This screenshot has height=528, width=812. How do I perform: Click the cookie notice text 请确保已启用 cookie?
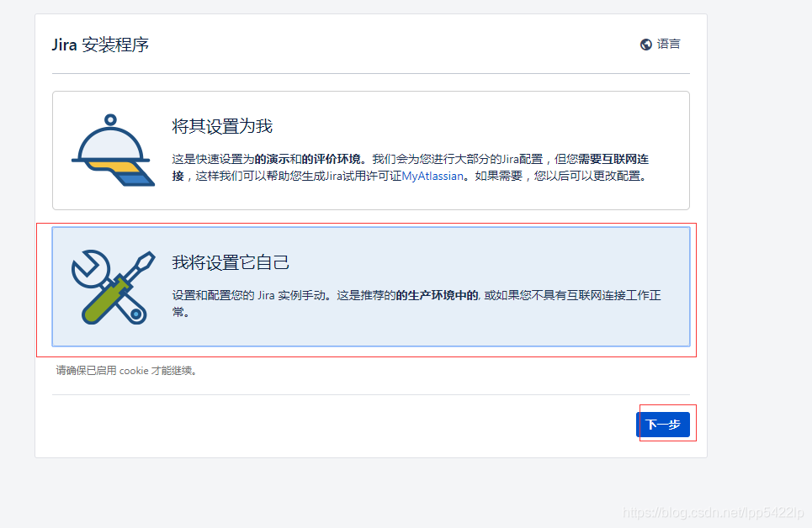click(126, 371)
